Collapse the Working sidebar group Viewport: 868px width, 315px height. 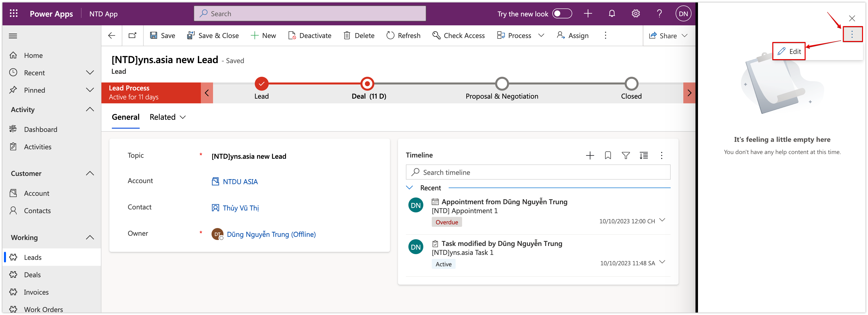(x=90, y=237)
